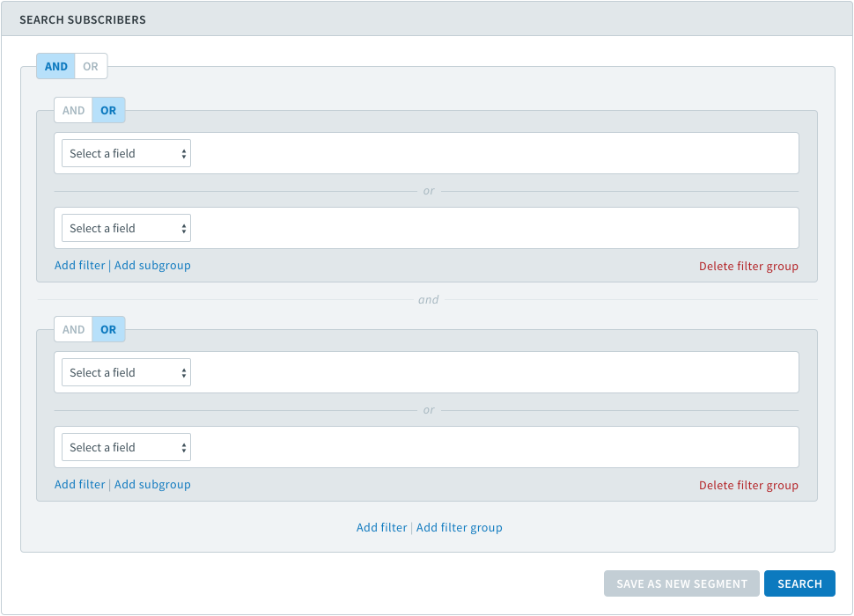
Task: Add filter at the bottom center
Action: pos(381,527)
